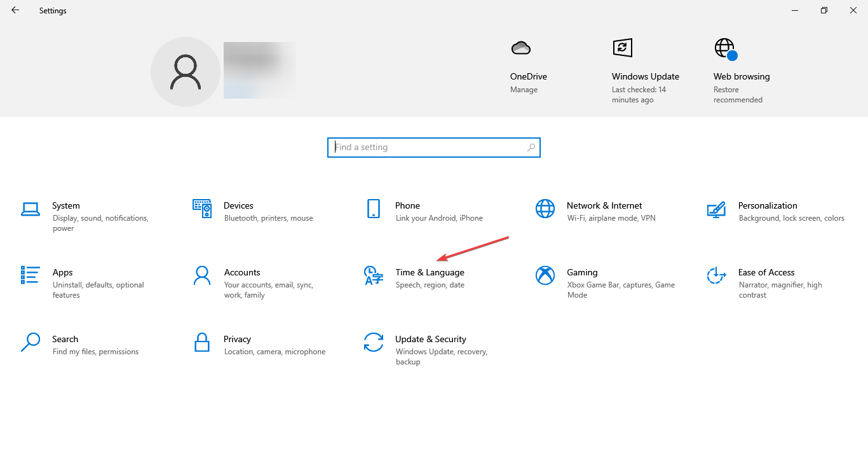The height and width of the screenshot is (463, 868).
Task: Open the Phone settings label
Action: click(407, 205)
